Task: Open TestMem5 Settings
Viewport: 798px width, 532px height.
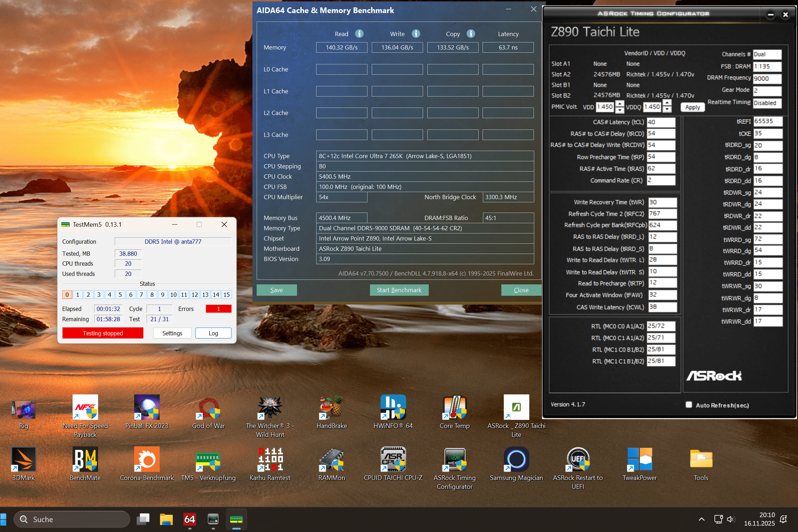Action: [172, 333]
